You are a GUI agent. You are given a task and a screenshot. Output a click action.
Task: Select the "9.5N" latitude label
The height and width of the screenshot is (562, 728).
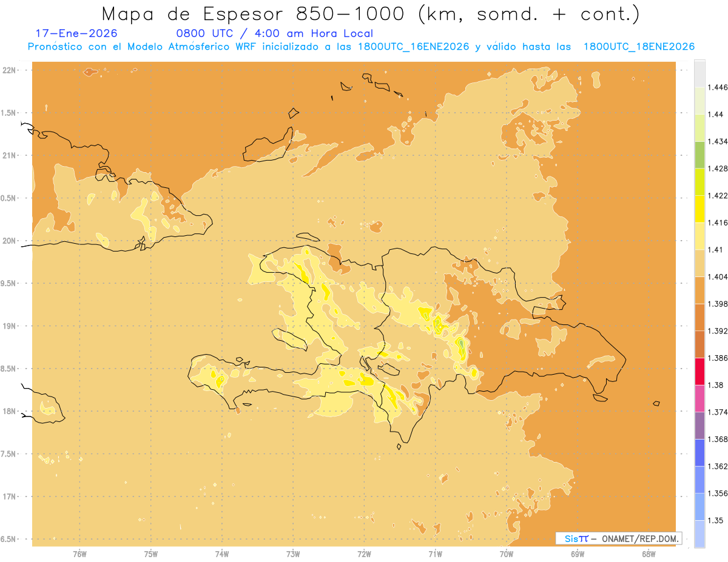coord(9,284)
